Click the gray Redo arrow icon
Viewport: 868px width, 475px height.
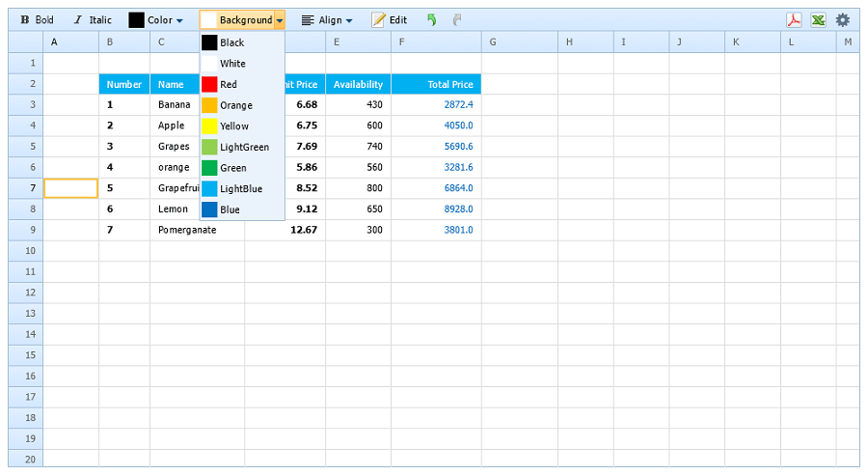pyautogui.click(x=457, y=20)
